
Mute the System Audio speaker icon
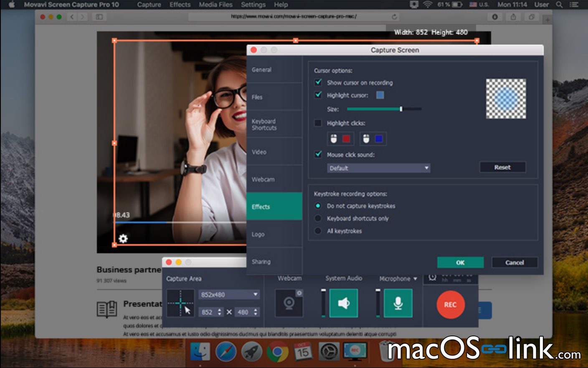click(343, 303)
